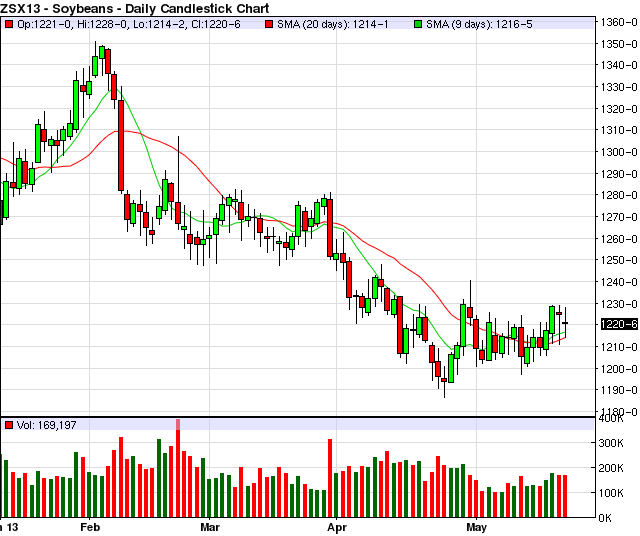Click the 1290-0 price axis label
This screenshot has width=640, height=536.
click(619, 174)
